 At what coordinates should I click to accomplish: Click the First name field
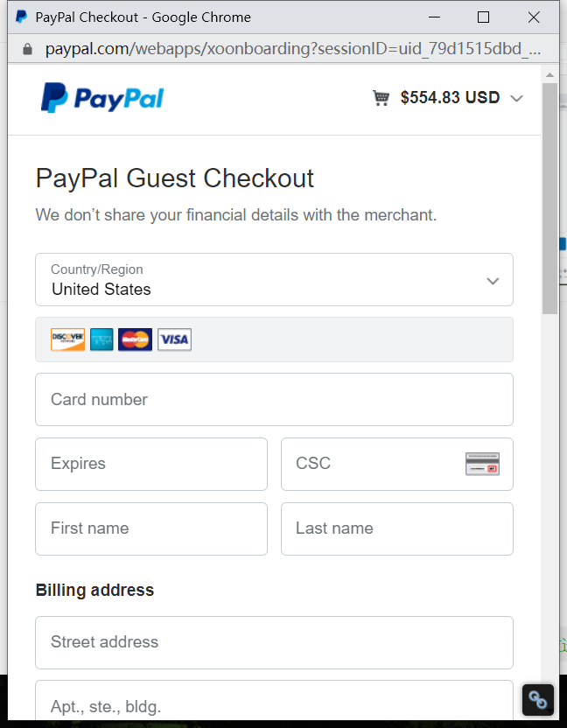pos(151,528)
